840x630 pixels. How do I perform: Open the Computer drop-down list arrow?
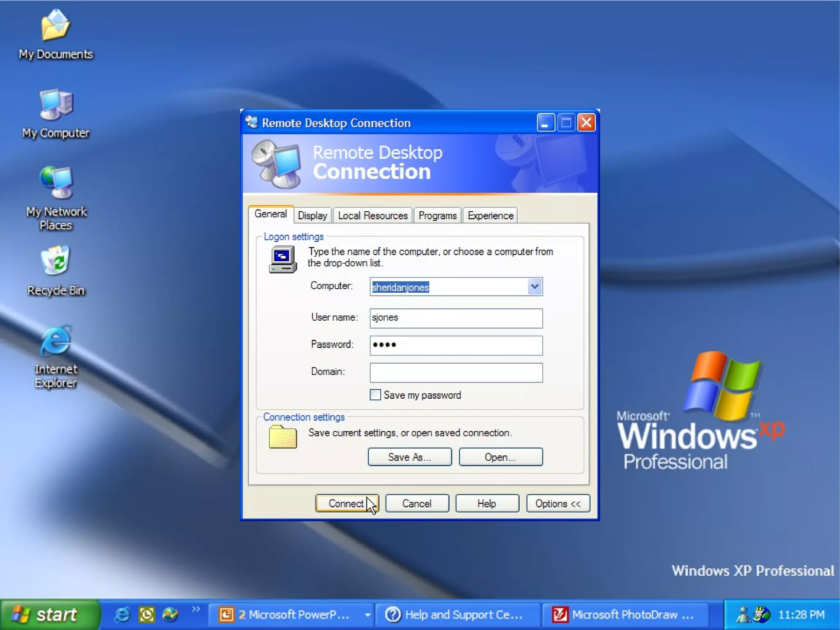pos(534,287)
